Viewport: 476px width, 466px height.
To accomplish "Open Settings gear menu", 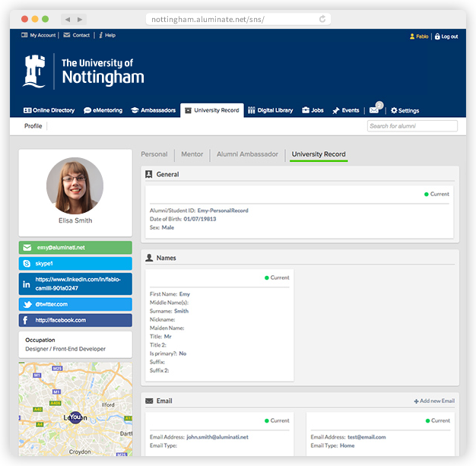I will [405, 110].
